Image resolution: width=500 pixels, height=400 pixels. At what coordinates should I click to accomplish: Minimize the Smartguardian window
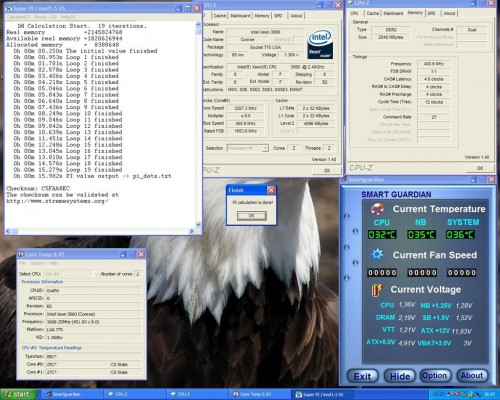(473, 180)
